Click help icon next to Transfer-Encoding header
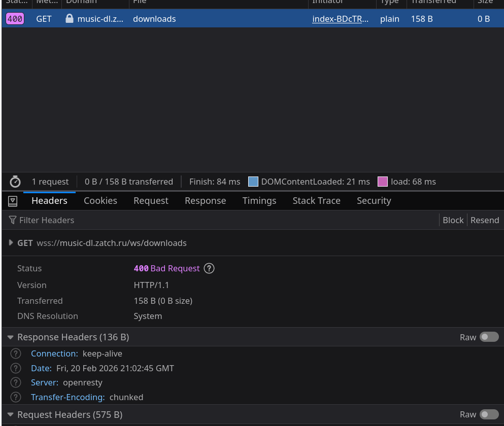 coord(16,397)
